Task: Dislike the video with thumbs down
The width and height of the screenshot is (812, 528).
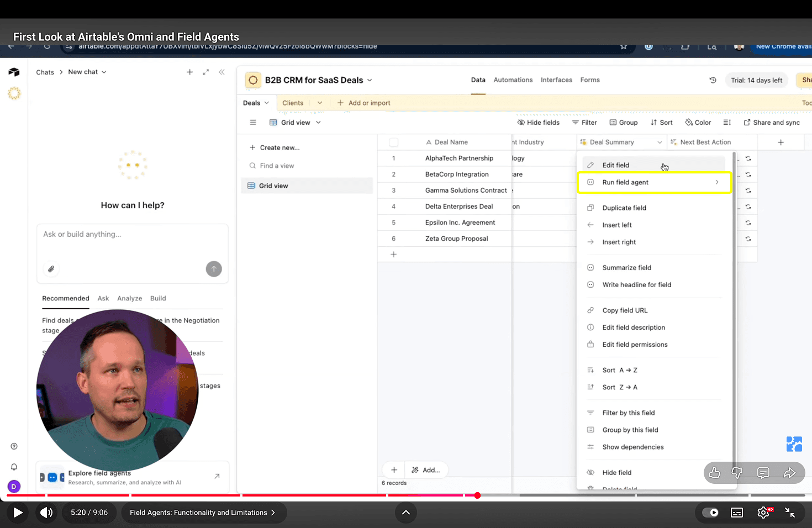Action: pyautogui.click(x=737, y=473)
